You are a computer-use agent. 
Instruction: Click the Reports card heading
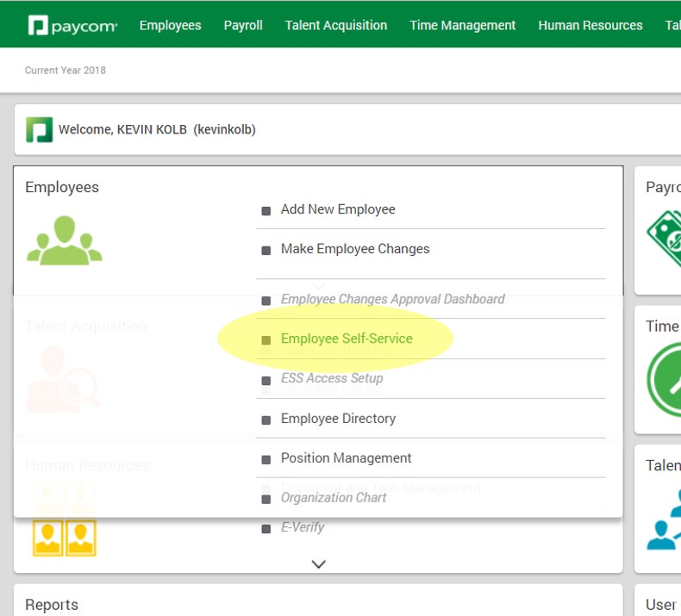point(52,605)
